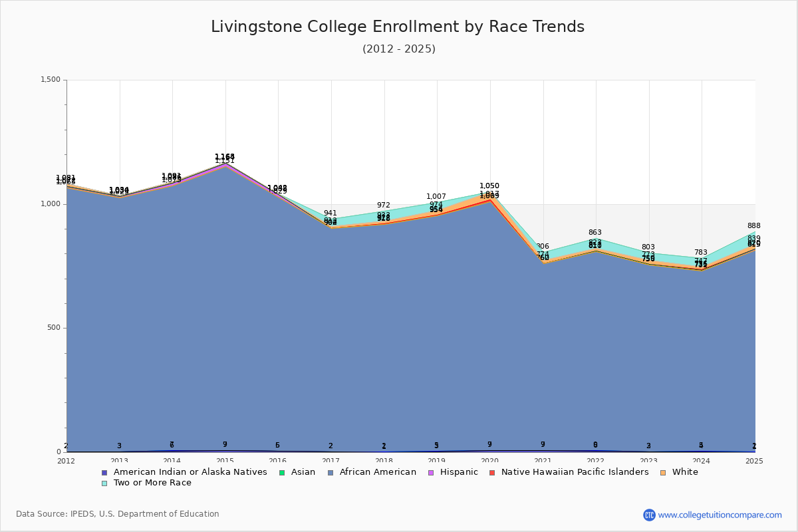Click the 2013 x-axis label
The image size is (798, 532).
pyautogui.click(x=119, y=461)
